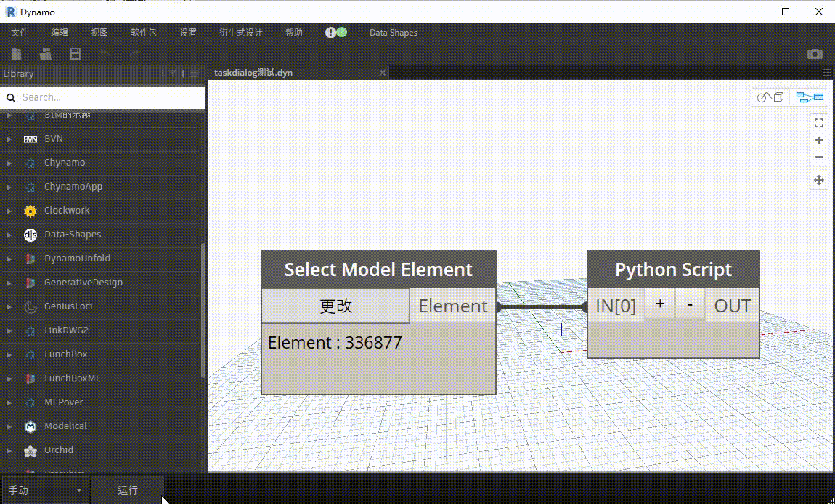Open the 编辑 menu

pos(60,33)
